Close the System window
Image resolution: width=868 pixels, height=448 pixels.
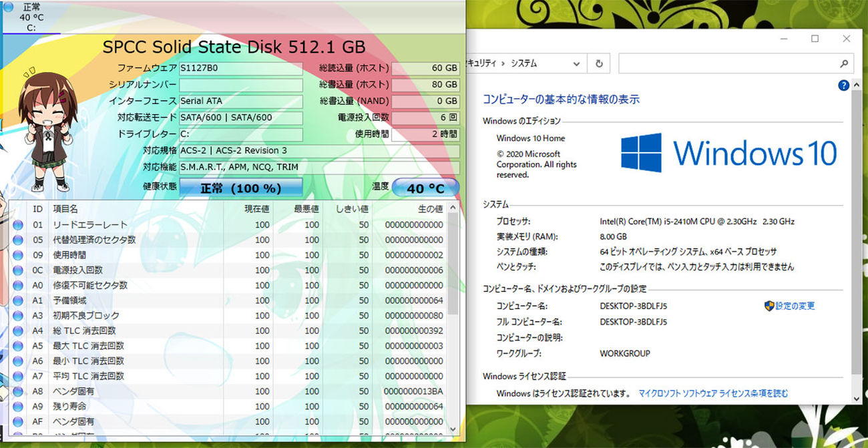pos(847,39)
